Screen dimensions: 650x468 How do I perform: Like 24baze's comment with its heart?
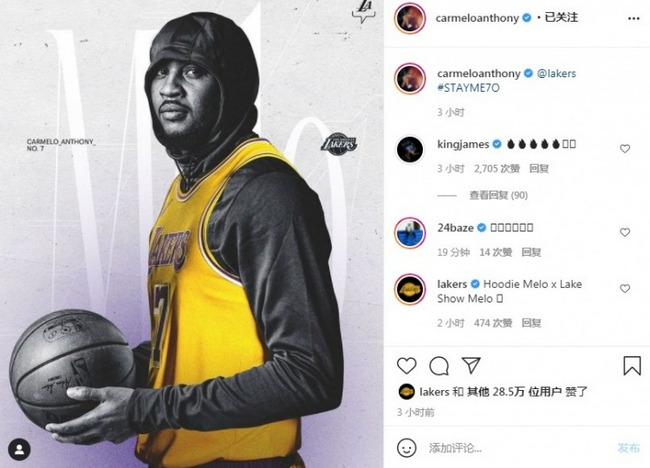click(625, 232)
